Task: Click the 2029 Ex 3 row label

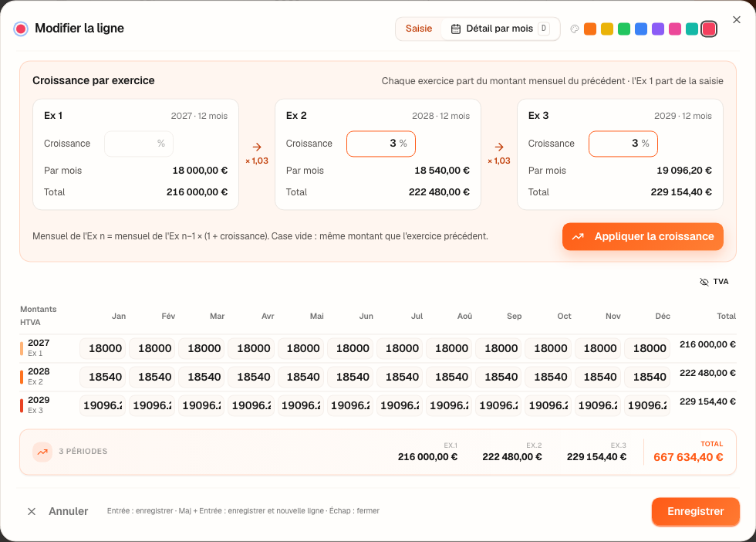Action: [x=39, y=405]
